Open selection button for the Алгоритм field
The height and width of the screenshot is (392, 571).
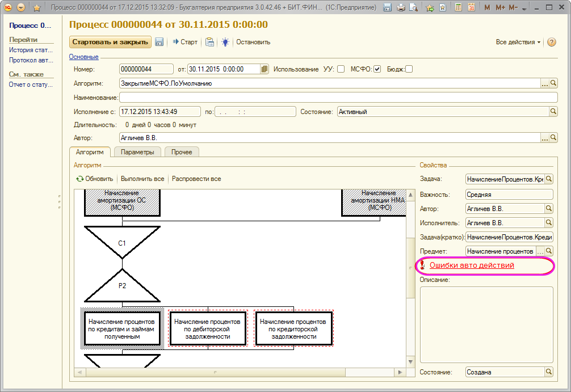coord(545,83)
